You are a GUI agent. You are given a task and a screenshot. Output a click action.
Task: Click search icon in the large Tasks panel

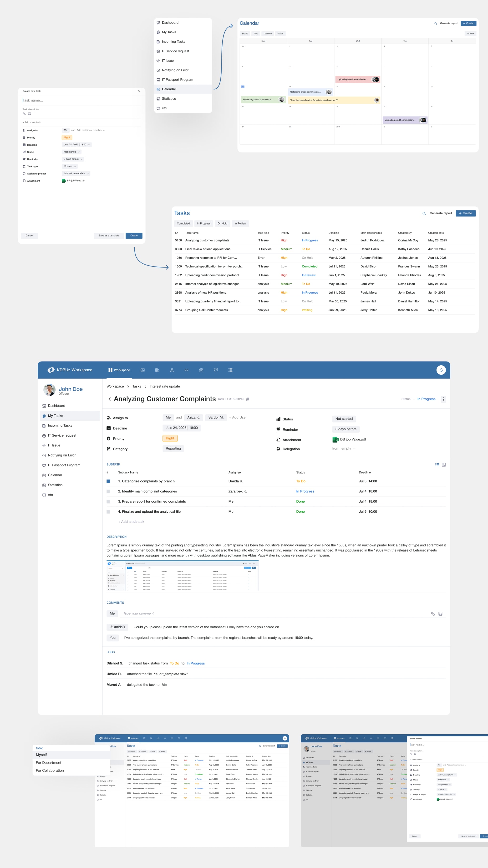pos(424,213)
